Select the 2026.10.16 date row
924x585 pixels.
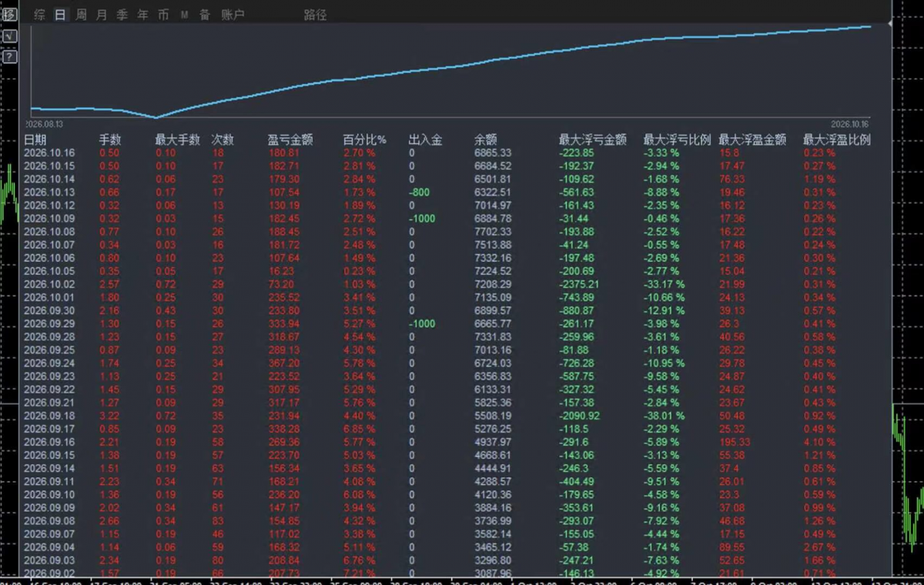[49, 152]
